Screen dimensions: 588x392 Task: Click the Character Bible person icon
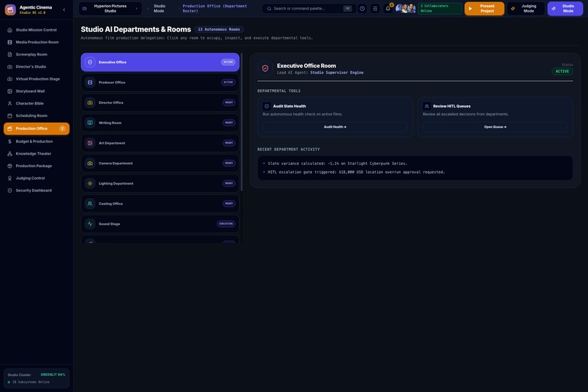(x=9, y=104)
